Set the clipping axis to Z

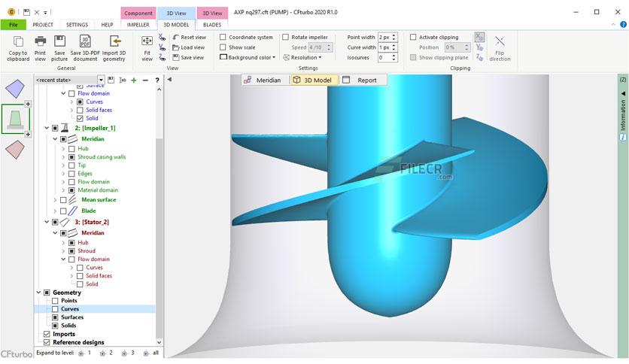(479, 57)
